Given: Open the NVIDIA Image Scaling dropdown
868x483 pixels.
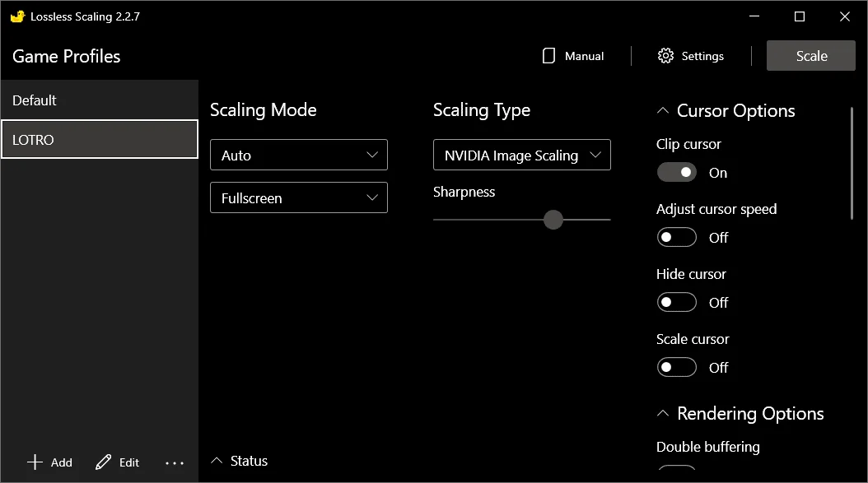Looking at the screenshot, I should click(522, 155).
